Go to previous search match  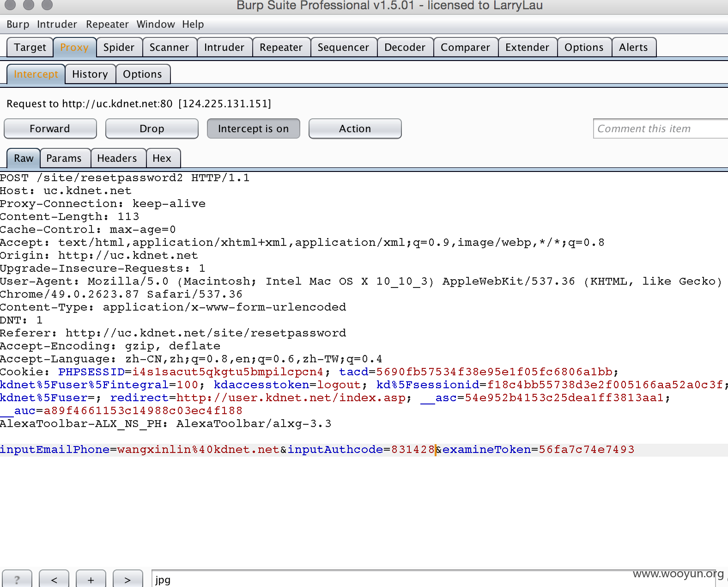(x=54, y=579)
